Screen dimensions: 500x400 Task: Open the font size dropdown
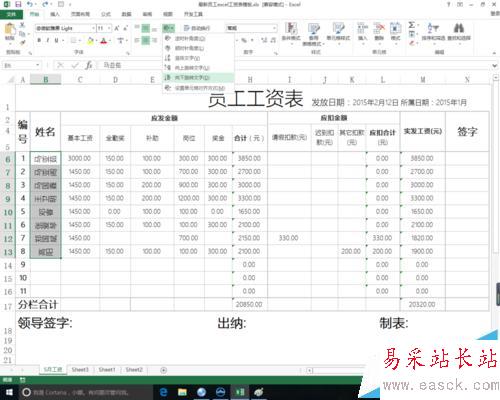tap(109, 29)
